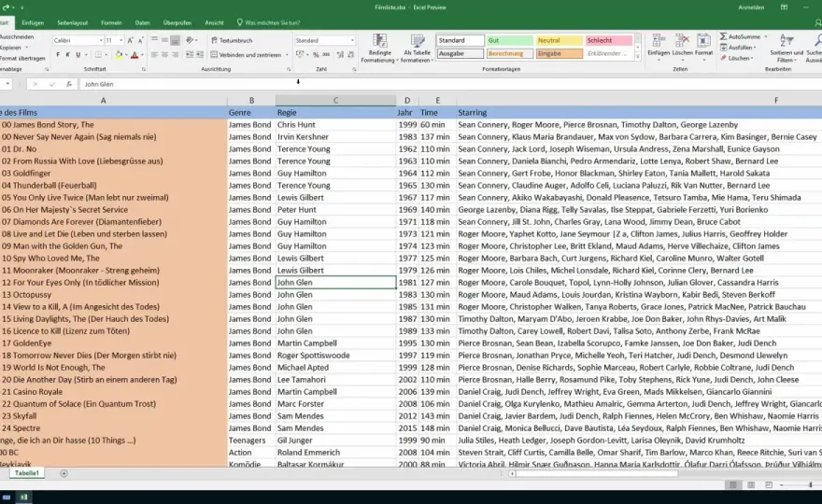
Task: Center text horizontally icon
Action: (x=164, y=55)
